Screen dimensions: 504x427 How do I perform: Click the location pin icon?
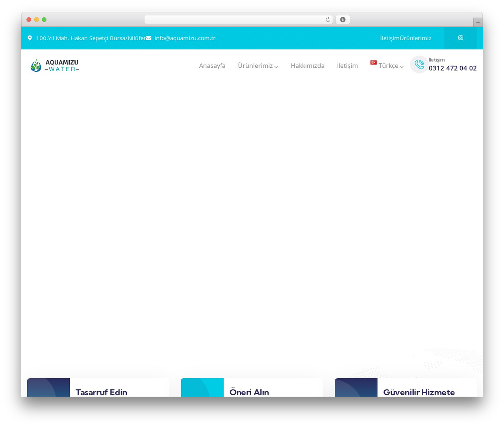tap(30, 38)
